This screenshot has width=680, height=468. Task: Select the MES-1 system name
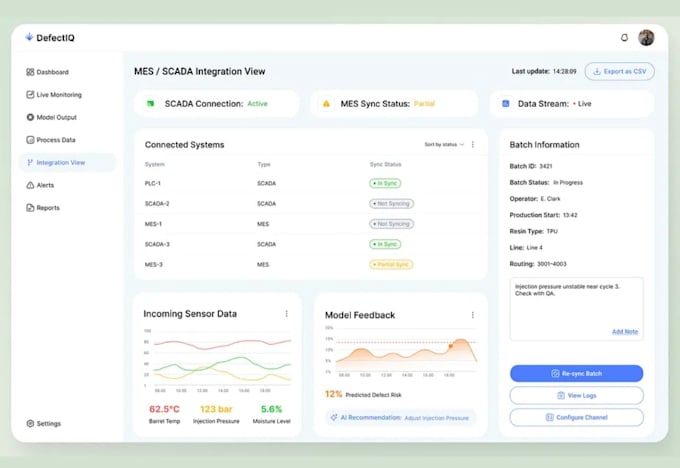[153, 224]
